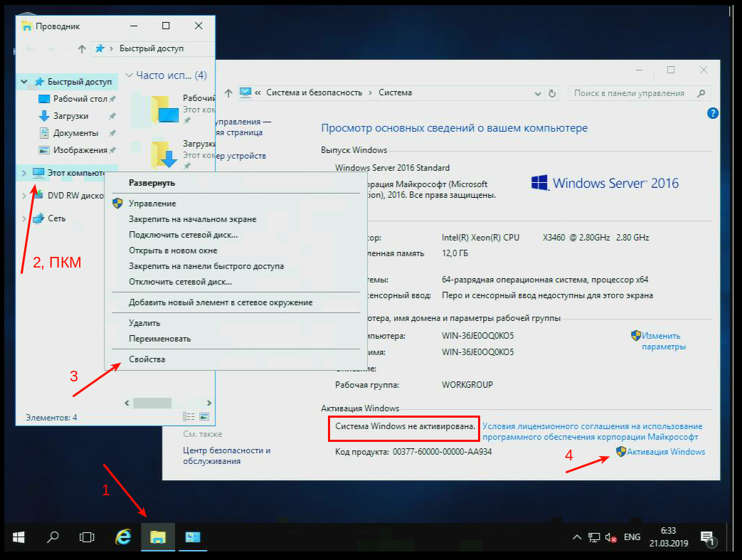
Task: Expand the Сеть tree node
Action: coord(24,218)
